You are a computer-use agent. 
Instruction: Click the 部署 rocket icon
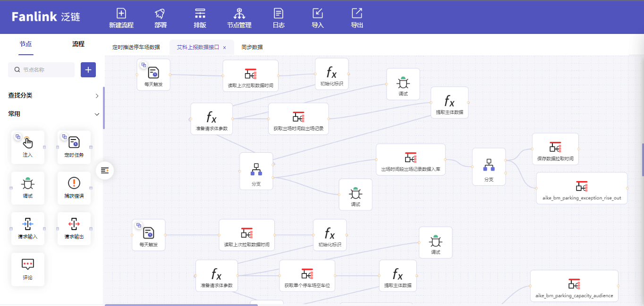tap(160, 14)
